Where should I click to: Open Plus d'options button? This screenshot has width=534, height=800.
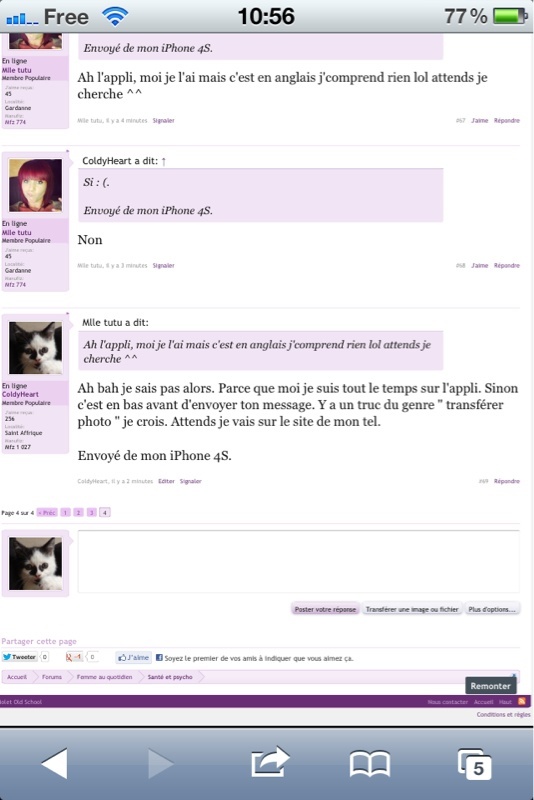pyautogui.click(x=492, y=609)
